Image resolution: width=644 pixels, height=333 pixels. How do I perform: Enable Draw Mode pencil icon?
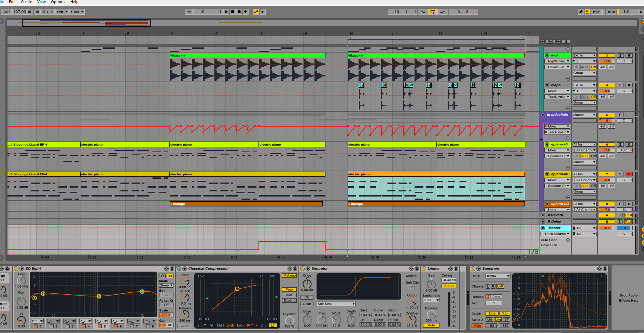point(581,12)
